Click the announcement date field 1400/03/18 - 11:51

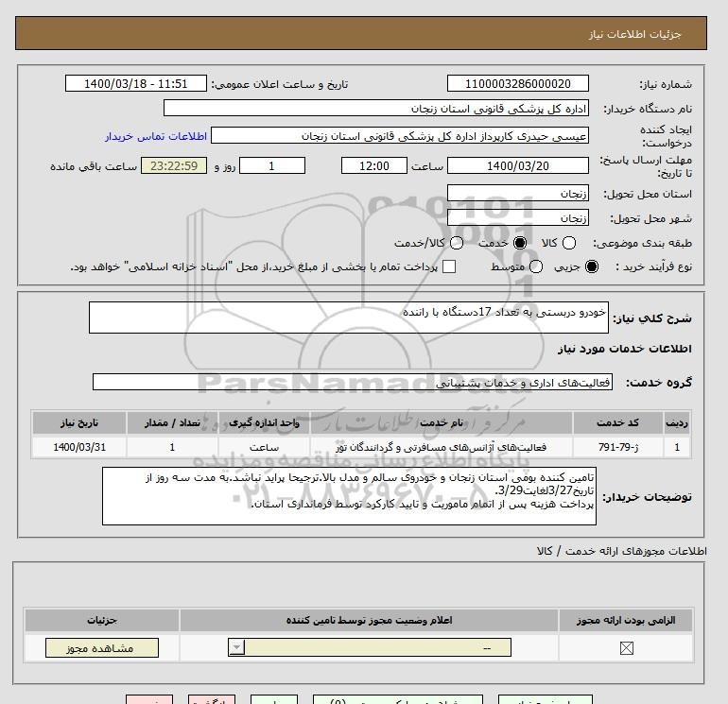pos(135,83)
